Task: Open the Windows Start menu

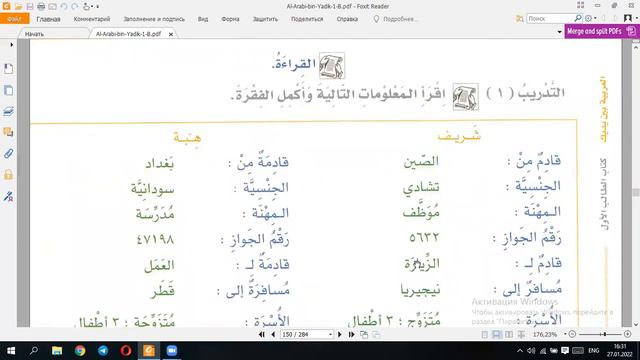Action: point(11,351)
